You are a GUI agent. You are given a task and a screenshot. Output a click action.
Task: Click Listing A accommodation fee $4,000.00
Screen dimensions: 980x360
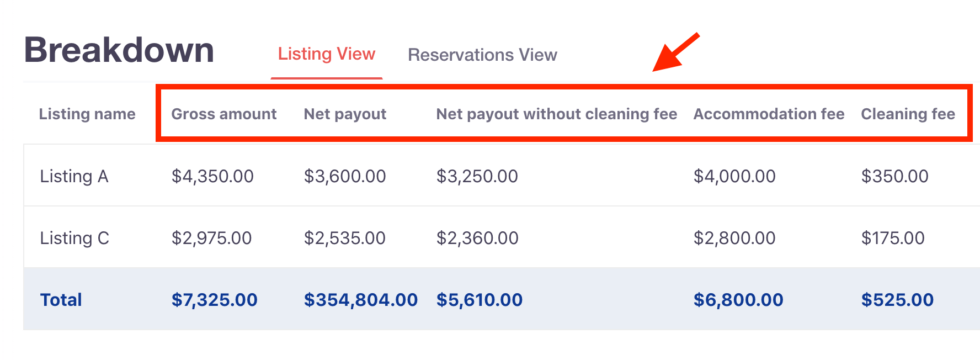pos(734,176)
